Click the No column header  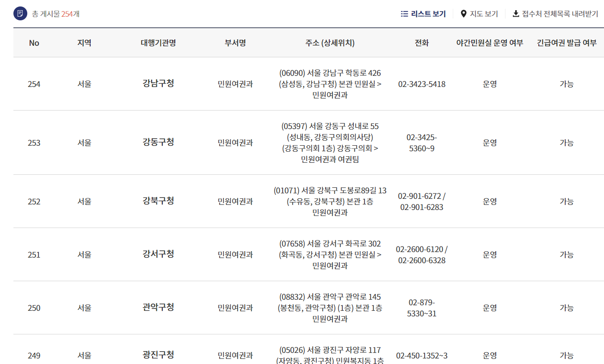pos(34,43)
